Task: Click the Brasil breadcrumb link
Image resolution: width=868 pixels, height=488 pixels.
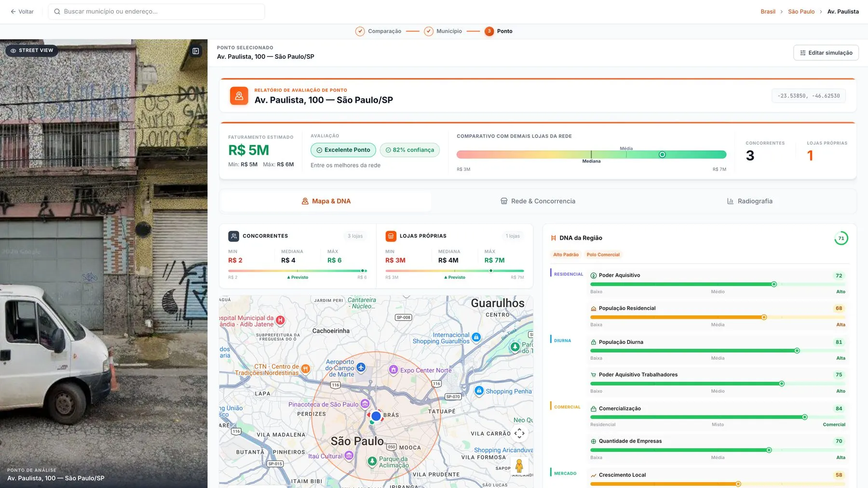Action: (768, 12)
